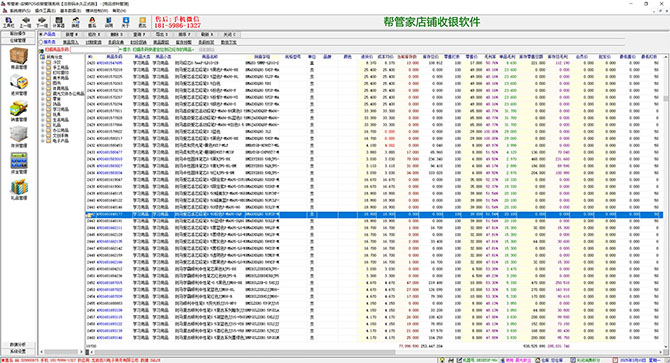Click the printer icon in the status bar
670x363 pixels.
coord(451,360)
